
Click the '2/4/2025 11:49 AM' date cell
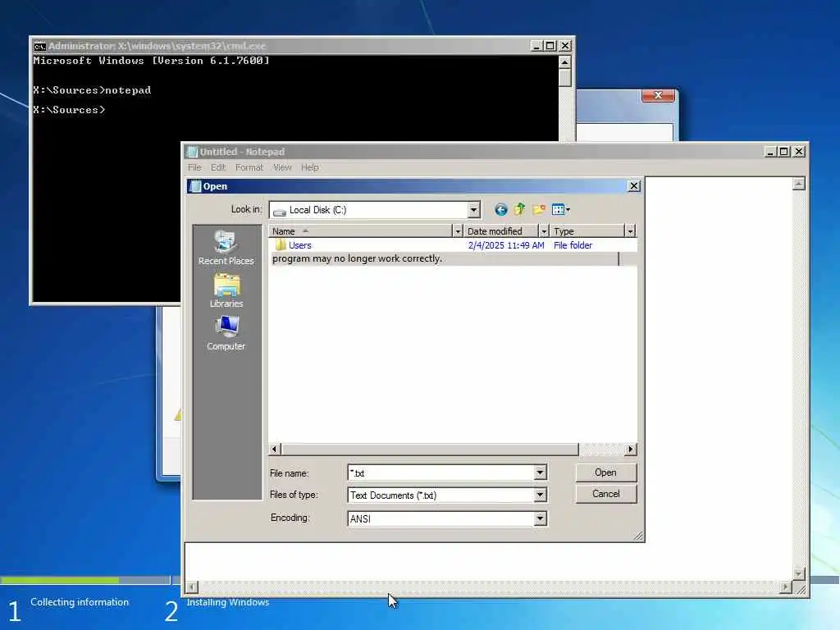(506, 245)
